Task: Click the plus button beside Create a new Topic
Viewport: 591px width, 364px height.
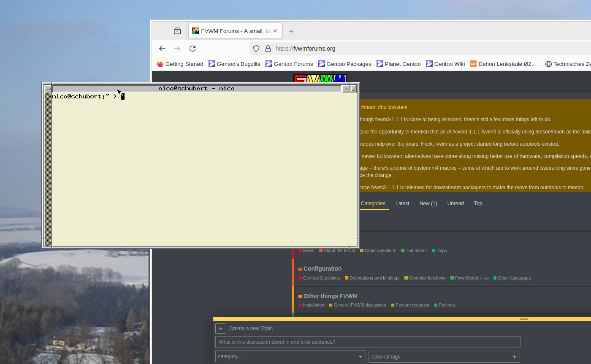Action: pos(221,329)
